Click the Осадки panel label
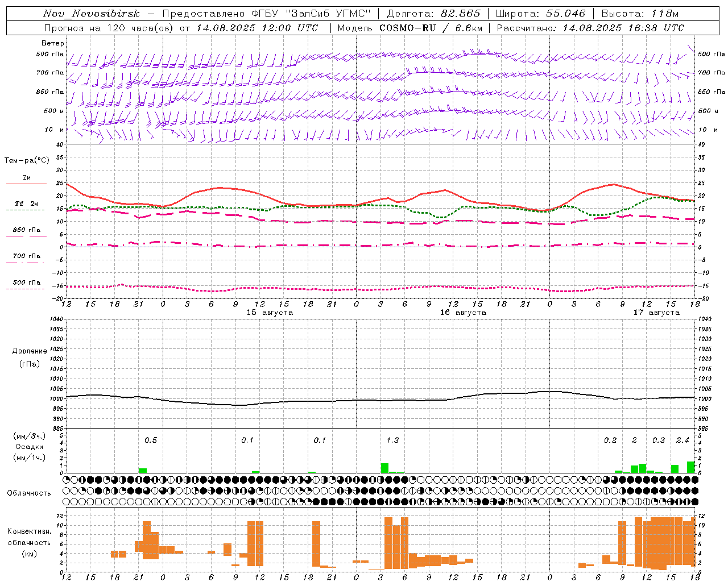The image size is (728, 582). coord(30,447)
